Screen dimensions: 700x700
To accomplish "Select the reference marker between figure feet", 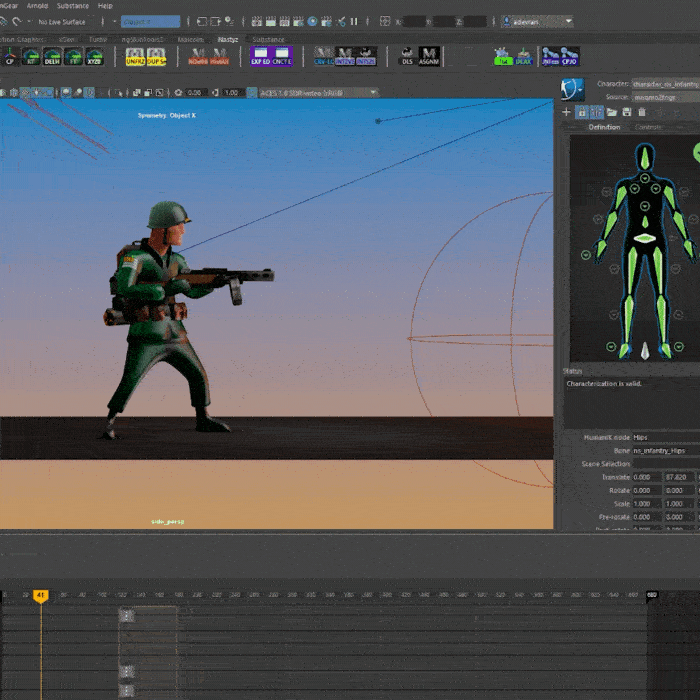I will (x=645, y=351).
